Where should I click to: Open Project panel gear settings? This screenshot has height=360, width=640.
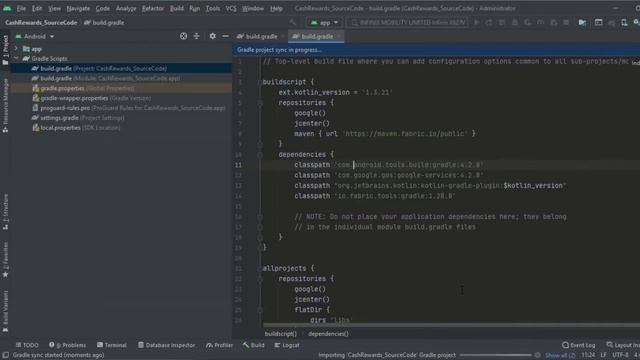(x=212, y=36)
